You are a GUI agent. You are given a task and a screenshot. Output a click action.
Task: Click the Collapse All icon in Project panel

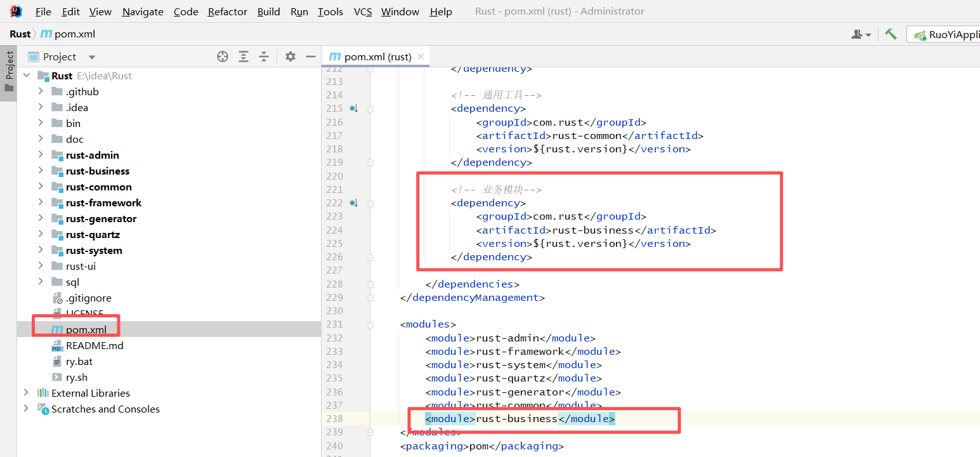pos(264,56)
